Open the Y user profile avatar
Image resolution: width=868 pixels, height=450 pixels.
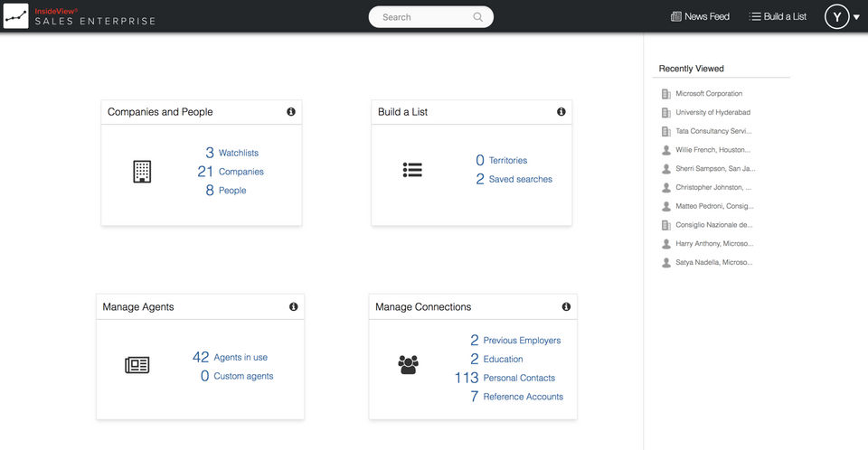[x=836, y=16]
